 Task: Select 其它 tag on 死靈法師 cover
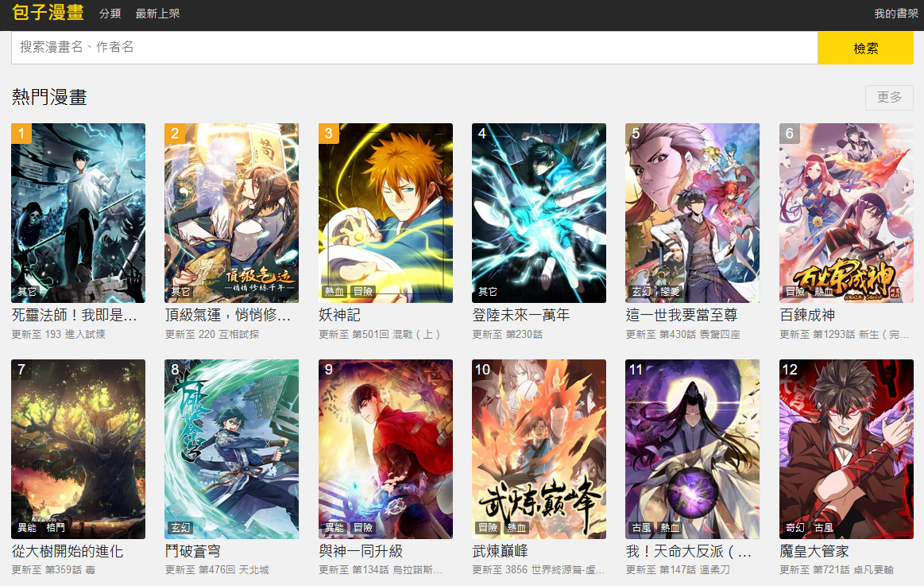click(x=27, y=291)
